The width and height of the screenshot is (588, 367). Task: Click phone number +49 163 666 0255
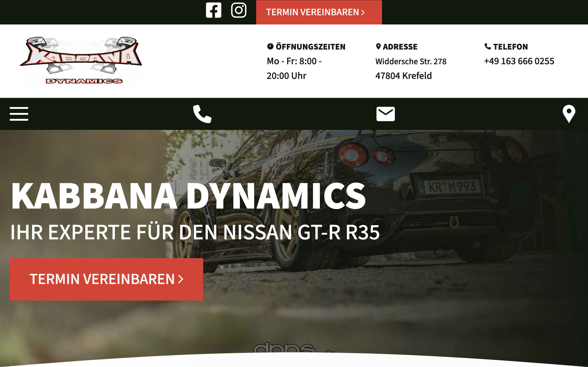519,61
